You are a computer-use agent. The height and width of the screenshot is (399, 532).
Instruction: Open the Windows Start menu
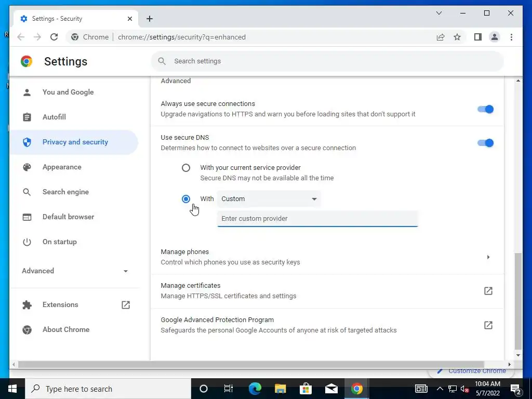[12, 389]
